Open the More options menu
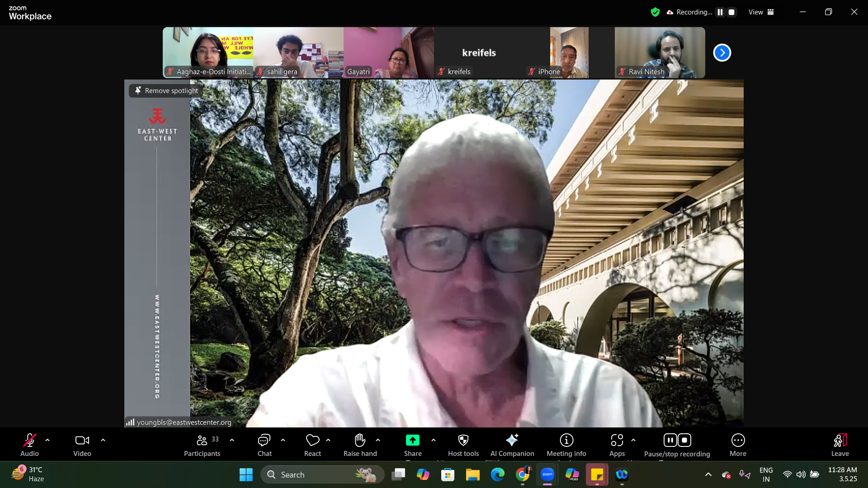 coord(738,441)
